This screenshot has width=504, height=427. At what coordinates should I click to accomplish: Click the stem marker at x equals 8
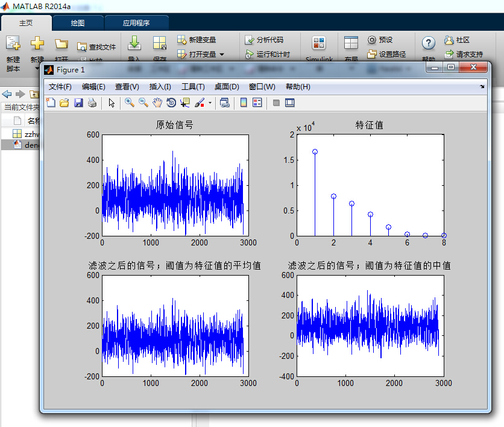tap(444, 235)
